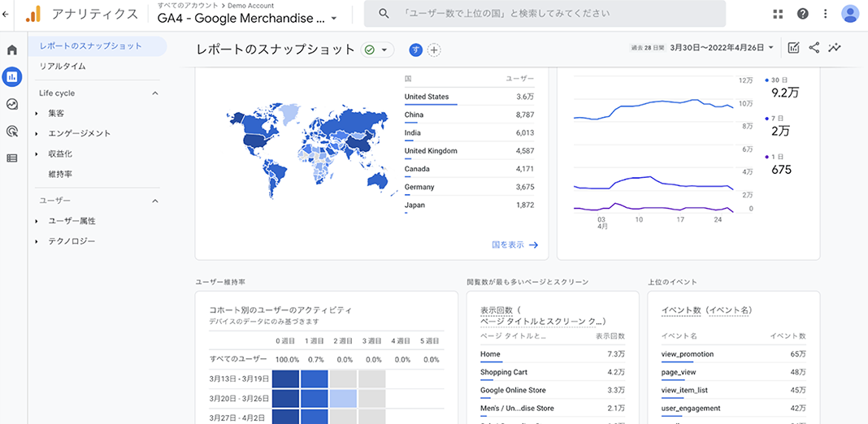Expand the エンゲージメント menu item
868x424 pixels.
coord(37,134)
